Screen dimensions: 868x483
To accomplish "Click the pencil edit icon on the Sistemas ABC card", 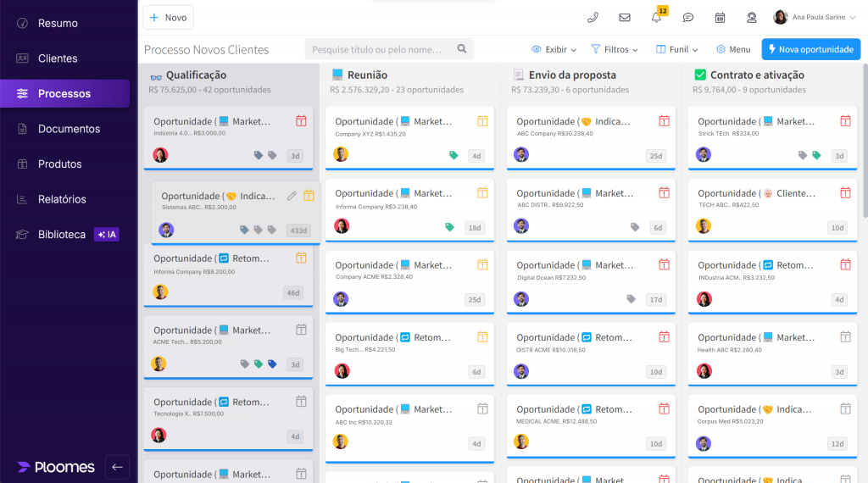I will pos(292,196).
